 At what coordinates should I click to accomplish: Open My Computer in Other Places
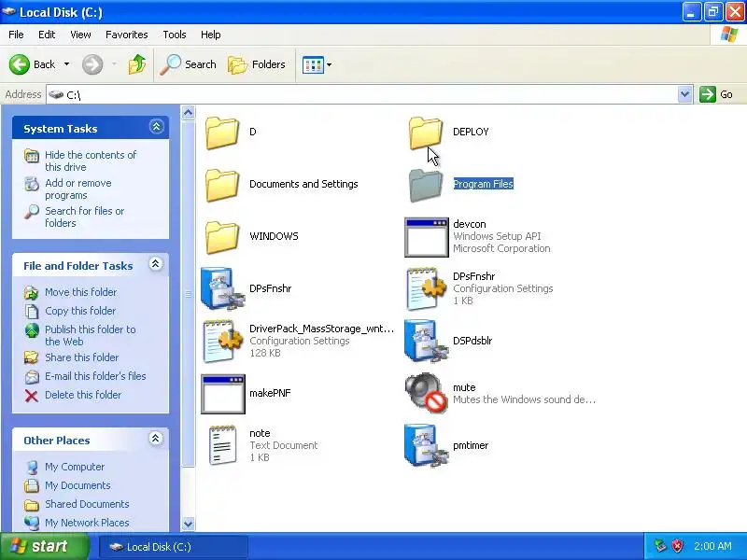pos(75,467)
